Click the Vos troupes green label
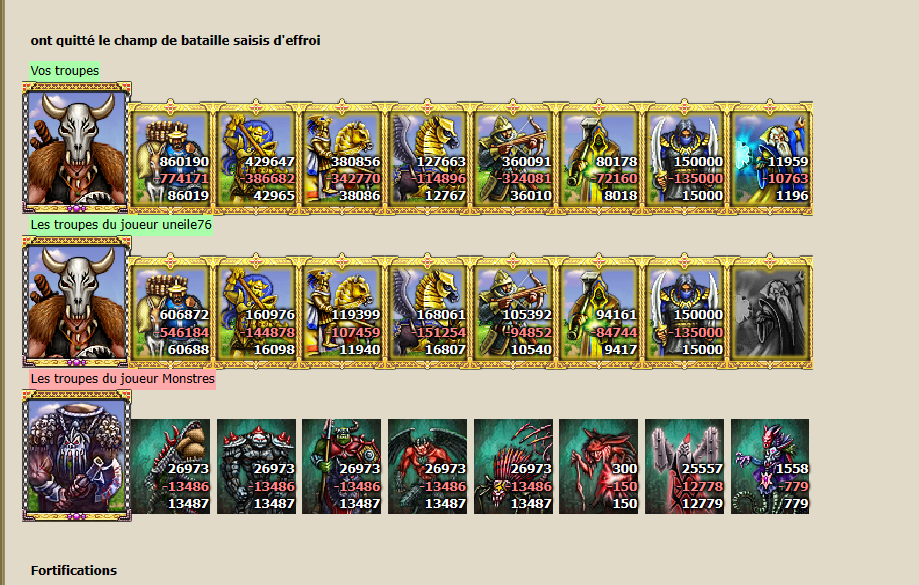Image resolution: width=919 pixels, height=585 pixels. (64, 70)
